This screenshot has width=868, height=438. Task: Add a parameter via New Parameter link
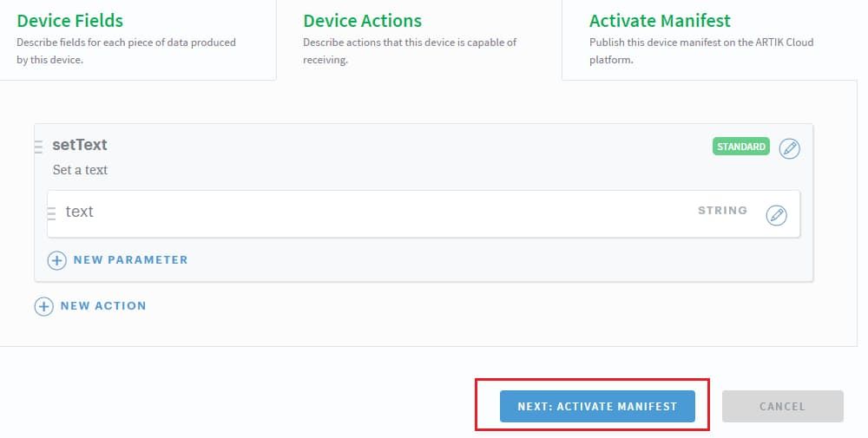pos(130,259)
